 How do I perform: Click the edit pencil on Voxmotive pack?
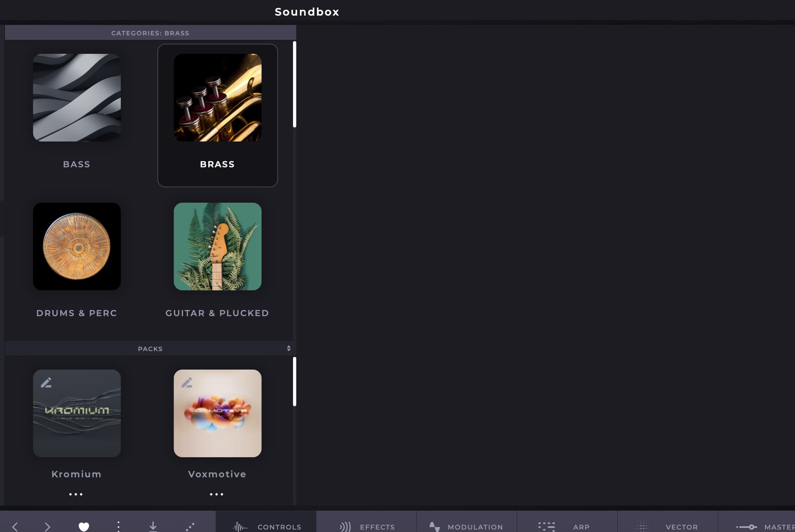187,382
